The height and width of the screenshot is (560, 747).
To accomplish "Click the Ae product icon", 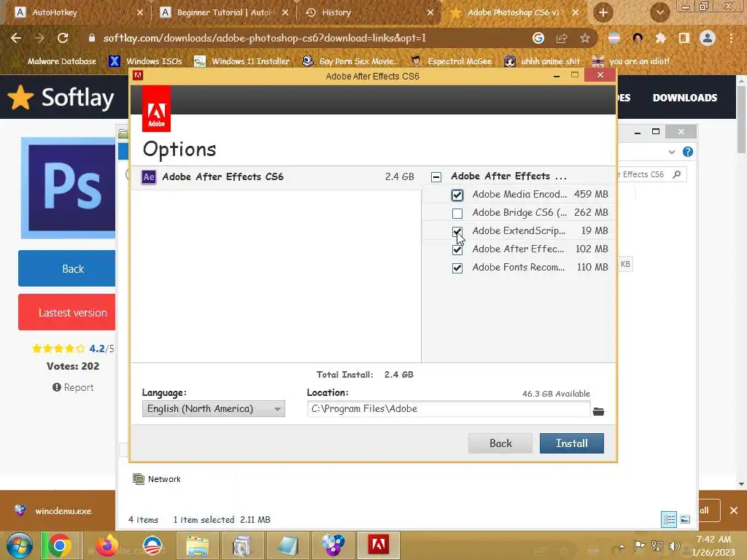I will (x=149, y=177).
